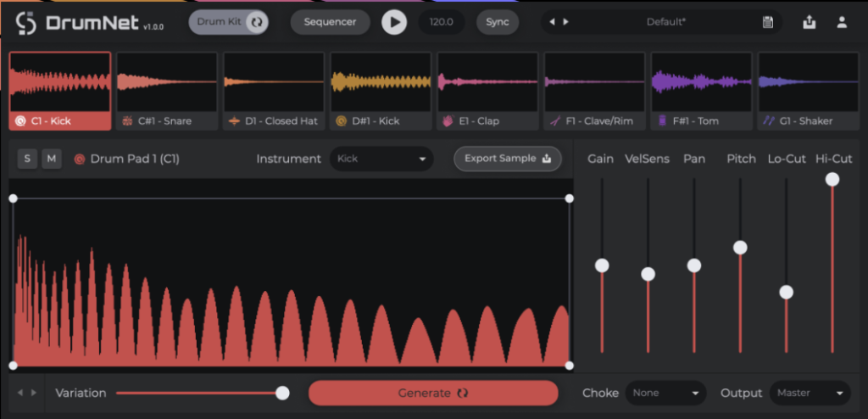Open the user account profile icon
Viewport: 868px width, 419px height.
pyautogui.click(x=842, y=22)
